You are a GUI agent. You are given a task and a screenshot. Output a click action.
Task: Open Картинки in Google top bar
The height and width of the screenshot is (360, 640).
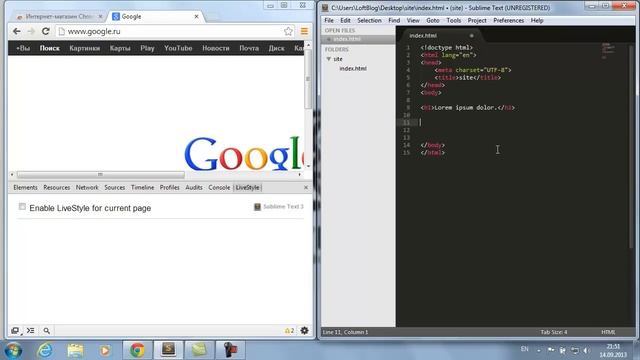pyautogui.click(x=84, y=48)
